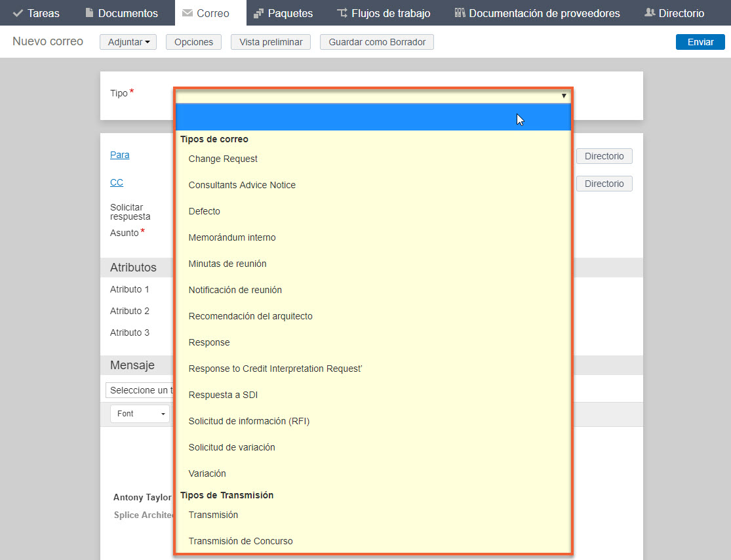731x560 pixels.
Task: Open Directorio button for CC
Action: (604, 184)
